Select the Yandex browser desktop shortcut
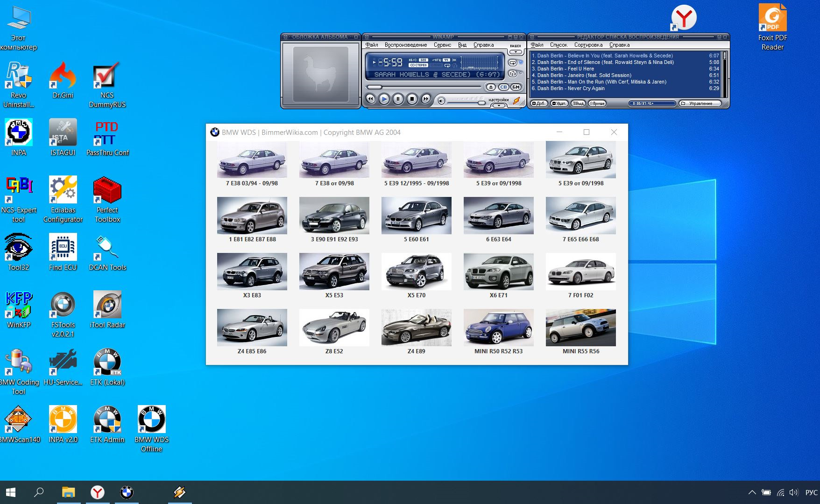Image resolution: width=820 pixels, height=504 pixels. pyautogui.click(x=684, y=18)
